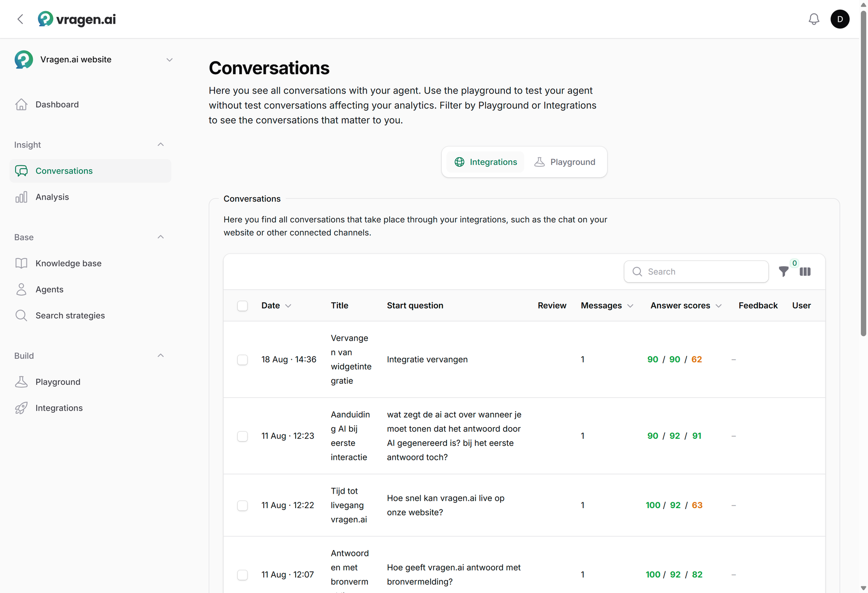The width and height of the screenshot is (868, 593).
Task: Sort by the Messages column arrow
Action: [630, 306]
